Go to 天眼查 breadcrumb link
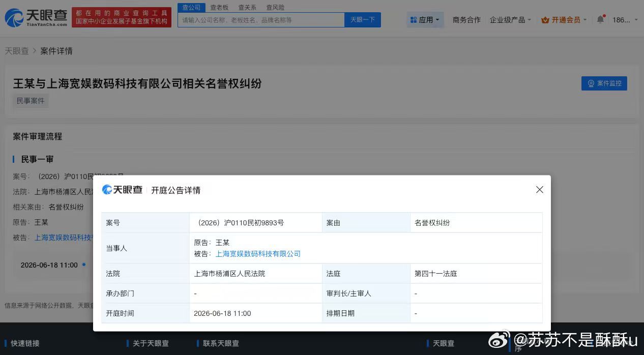644x355 pixels. [x=17, y=51]
